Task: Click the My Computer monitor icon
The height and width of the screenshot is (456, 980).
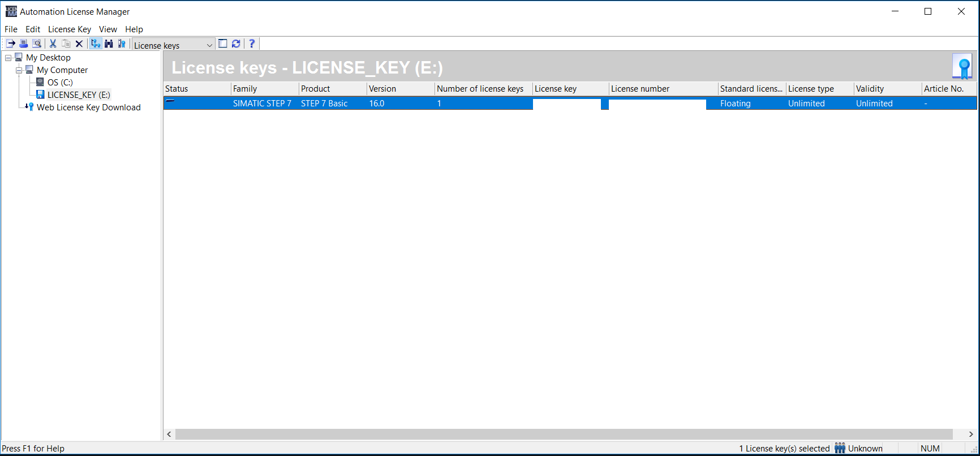Action: pos(29,70)
